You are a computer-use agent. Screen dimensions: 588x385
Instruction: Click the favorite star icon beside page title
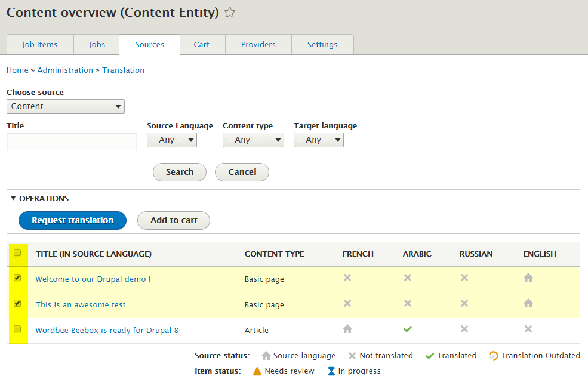230,13
